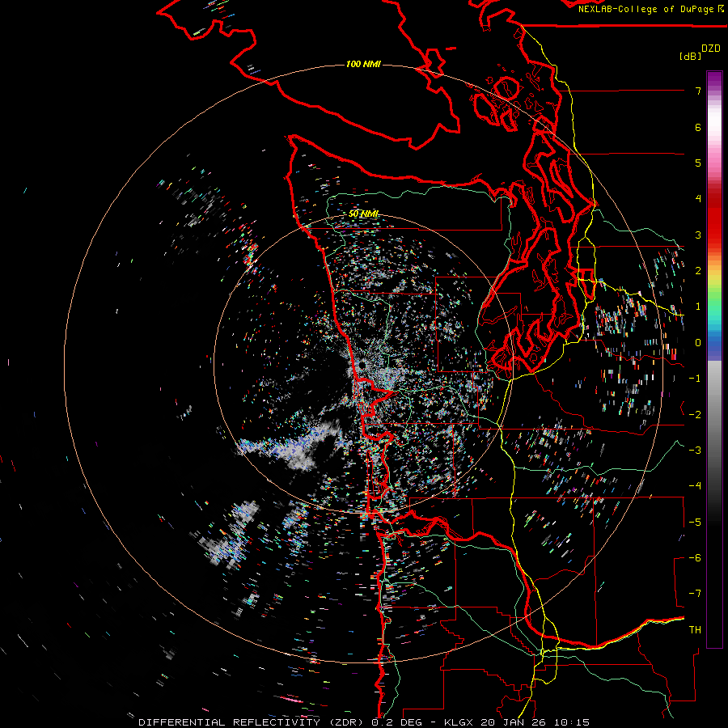Click the legend value 6

(x=698, y=127)
